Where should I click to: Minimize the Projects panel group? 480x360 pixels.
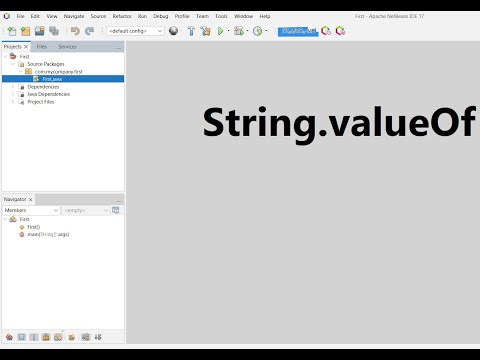tap(119, 48)
